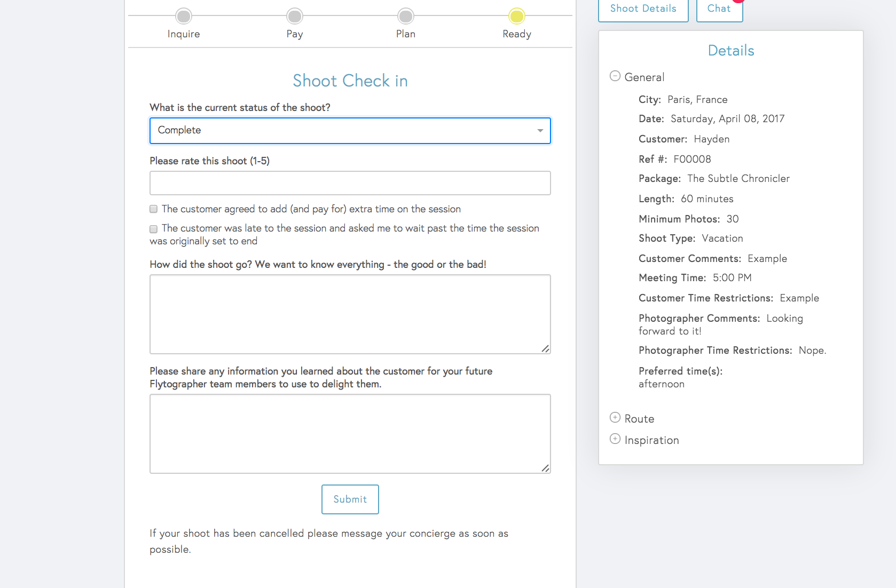Click the Pay step circle

point(295,16)
